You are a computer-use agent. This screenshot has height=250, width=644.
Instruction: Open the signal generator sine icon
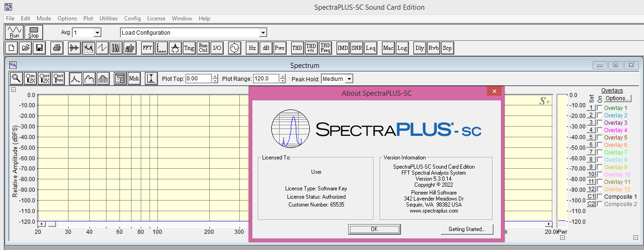[x=234, y=48]
